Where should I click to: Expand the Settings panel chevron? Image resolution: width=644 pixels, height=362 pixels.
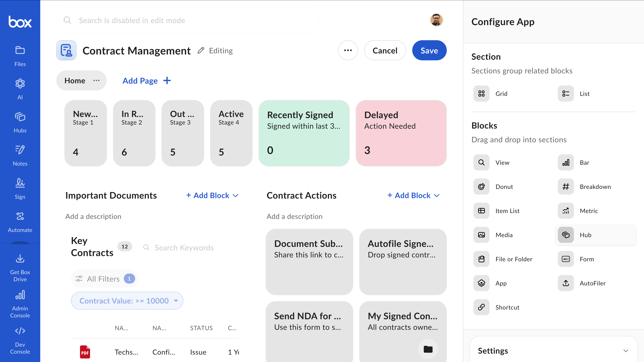point(626,351)
